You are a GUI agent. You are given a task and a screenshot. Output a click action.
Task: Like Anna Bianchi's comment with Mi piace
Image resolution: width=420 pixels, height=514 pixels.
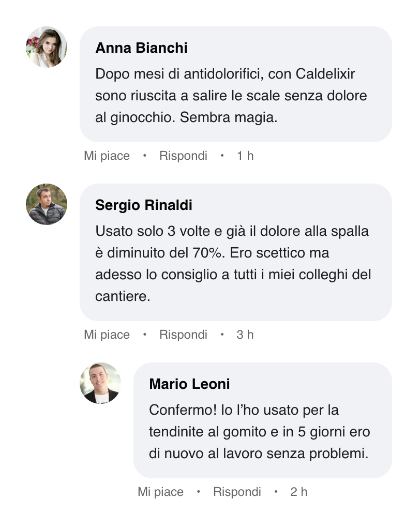coord(107,156)
